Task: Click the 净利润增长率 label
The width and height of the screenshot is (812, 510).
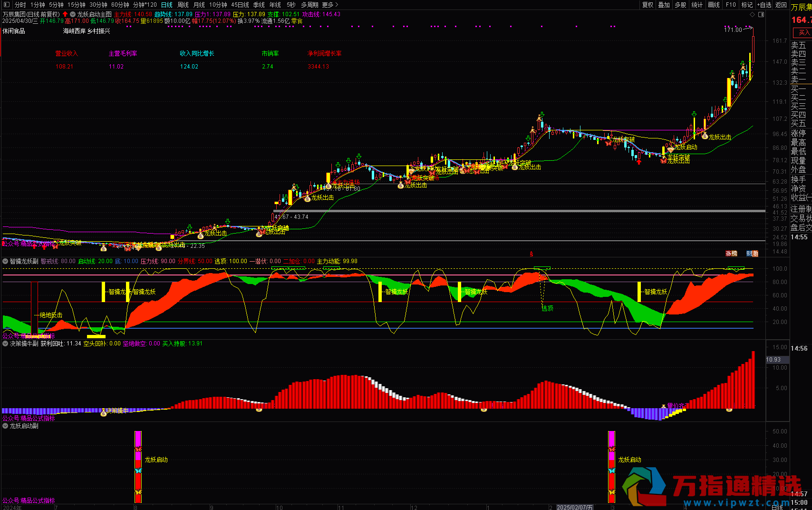Action: coord(324,53)
